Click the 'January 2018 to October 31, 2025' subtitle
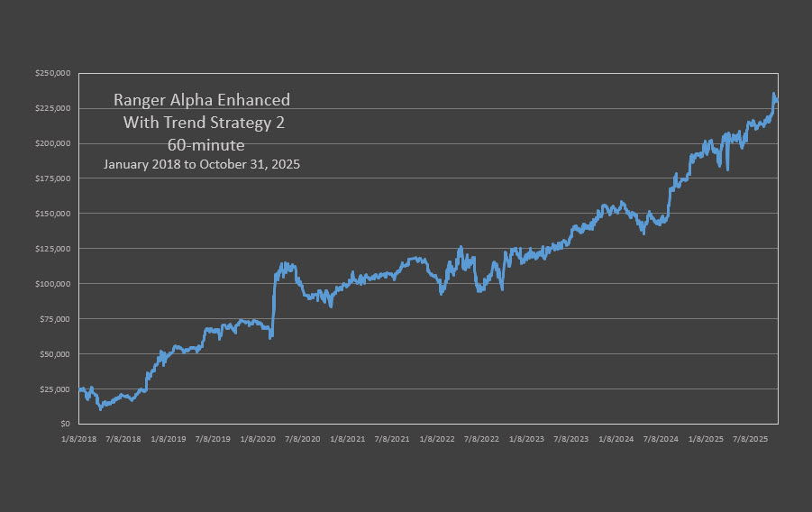 tap(202, 164)
